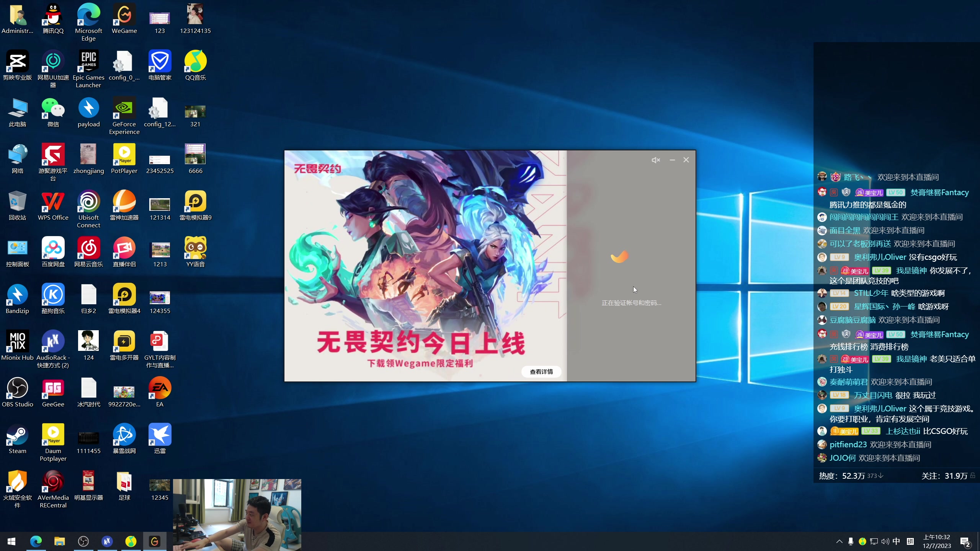Open the volume control in tray
The image size is (980, 551).
coord(885,541)
